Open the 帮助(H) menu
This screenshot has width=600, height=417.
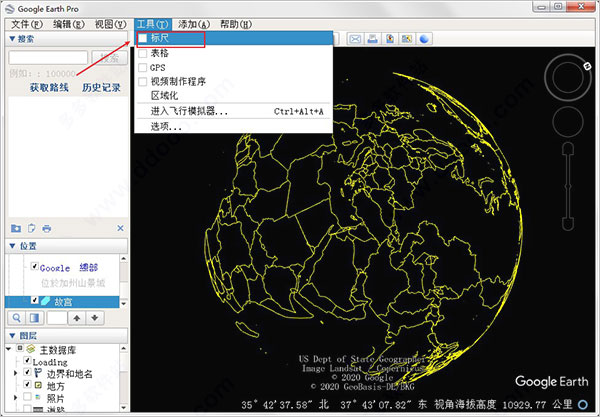coord(236,24)
